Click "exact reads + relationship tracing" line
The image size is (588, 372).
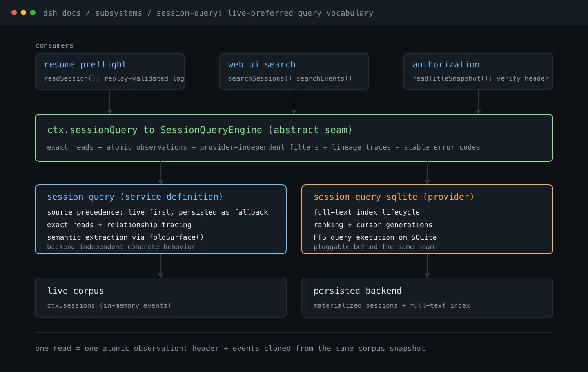tap(119, 225)
